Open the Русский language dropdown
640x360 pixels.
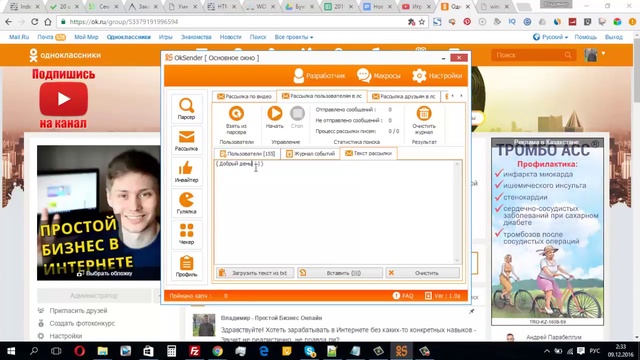(551, 37)
